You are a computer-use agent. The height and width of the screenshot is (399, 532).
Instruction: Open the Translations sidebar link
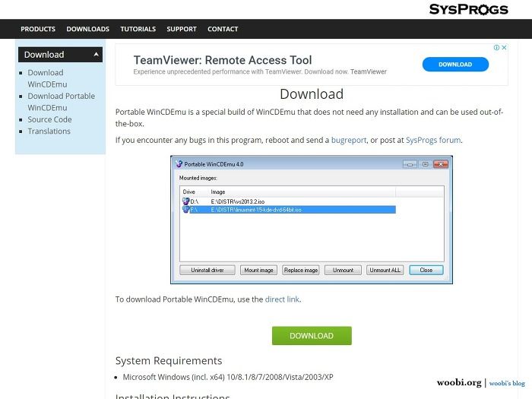49,131
